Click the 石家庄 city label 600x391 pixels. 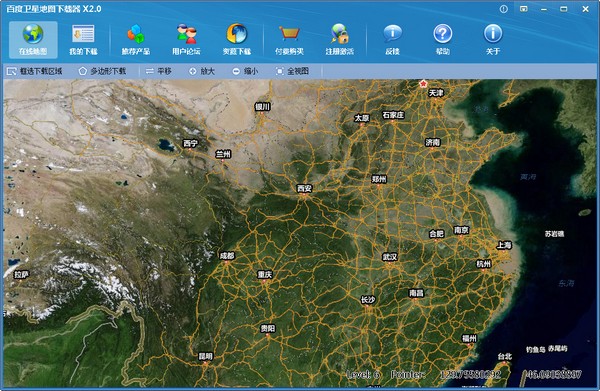pos(393,115)
